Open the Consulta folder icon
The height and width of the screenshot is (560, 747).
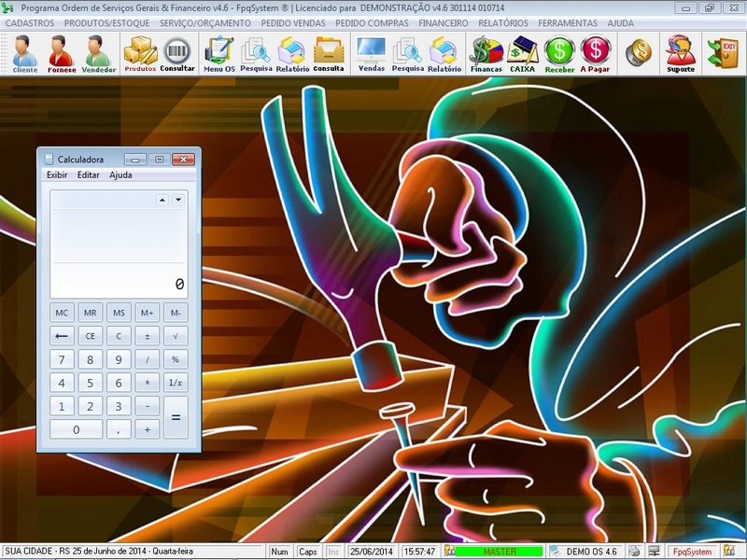329,54
